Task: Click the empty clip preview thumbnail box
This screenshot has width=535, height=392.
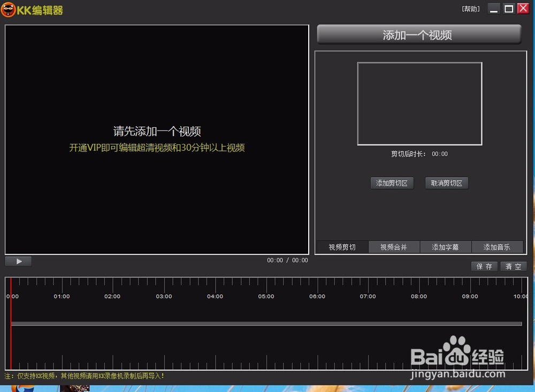Action: coord(419,104)
